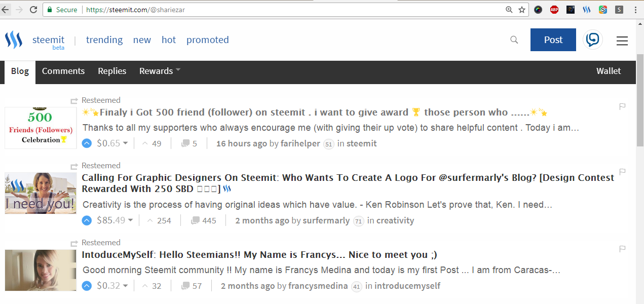Screen dimensions: 644x304
Task: Click the Steemit extension icon in toolbar
Action: (587, 10)
